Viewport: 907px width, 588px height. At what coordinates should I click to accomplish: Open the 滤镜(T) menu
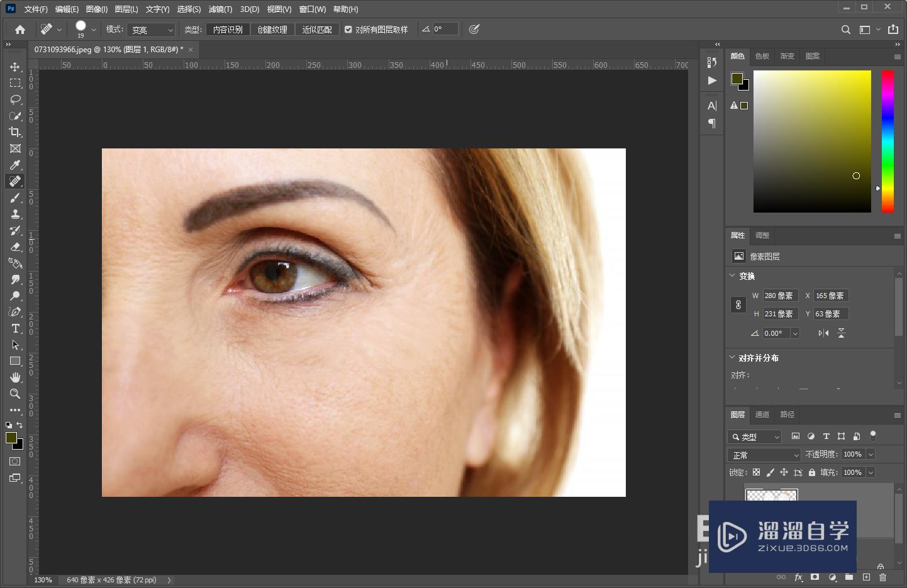coord(220,9)
